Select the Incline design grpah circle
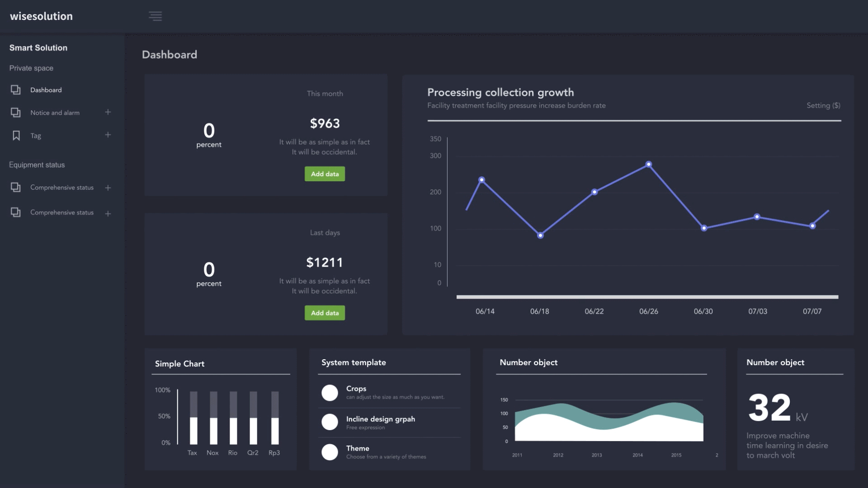868x488 pixels. [330, 422]
